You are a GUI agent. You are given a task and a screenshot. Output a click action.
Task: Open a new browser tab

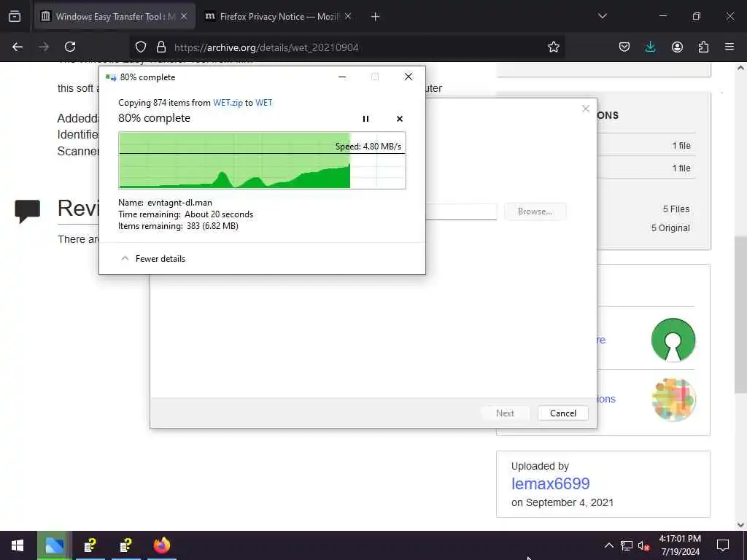click(x=375, y=17)
